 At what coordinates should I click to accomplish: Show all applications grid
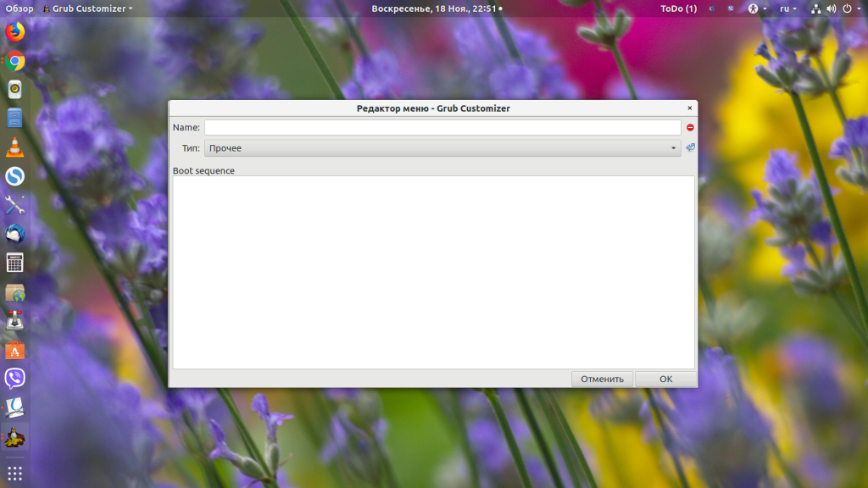click(x=14, y=473)
